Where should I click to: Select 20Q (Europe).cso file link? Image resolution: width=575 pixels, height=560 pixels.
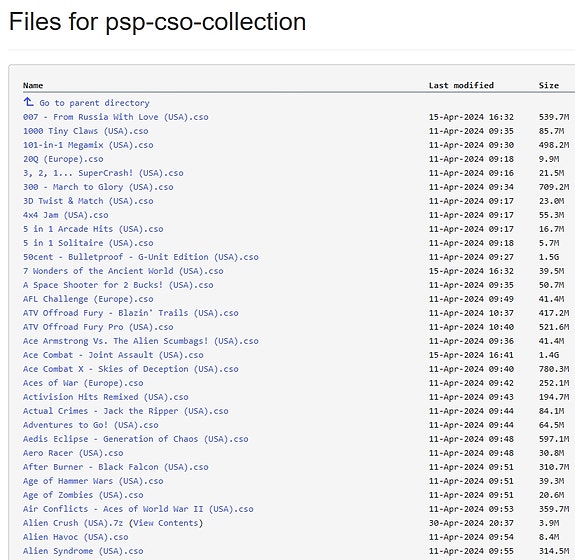coord(63,159)
